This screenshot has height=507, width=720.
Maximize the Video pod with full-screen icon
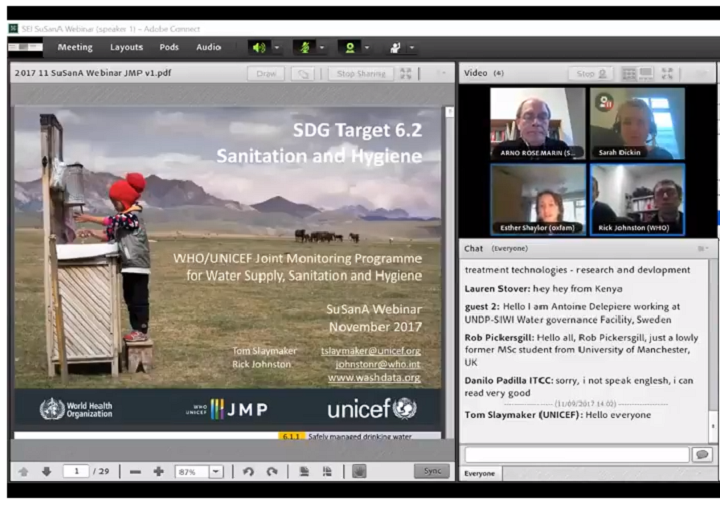click(x=667, y=73)
